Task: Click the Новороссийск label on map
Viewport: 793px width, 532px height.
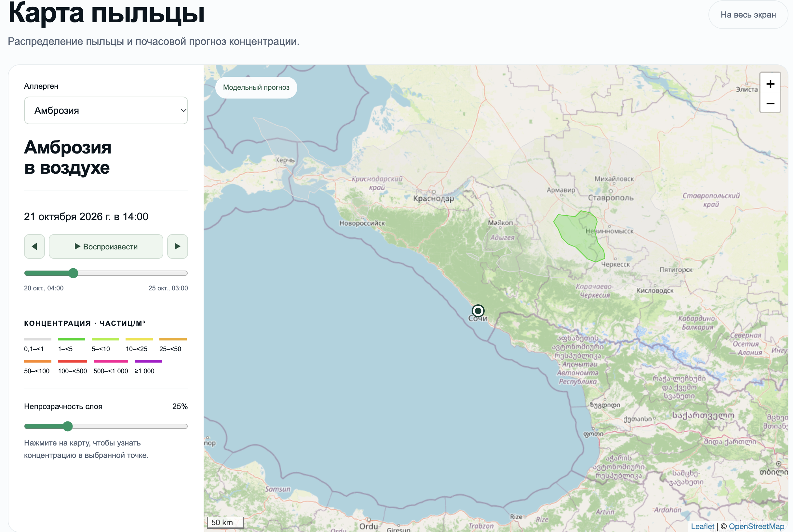Action: [362, 223]
